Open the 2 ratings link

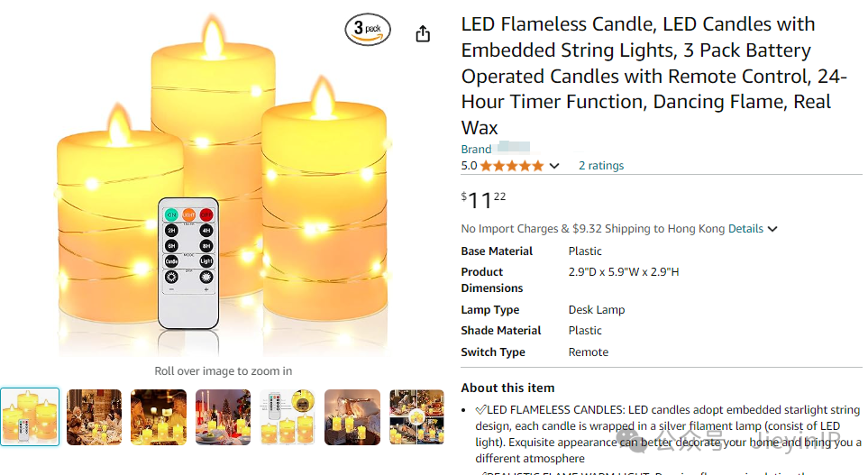pyautogui.click(x=600, y=166)
